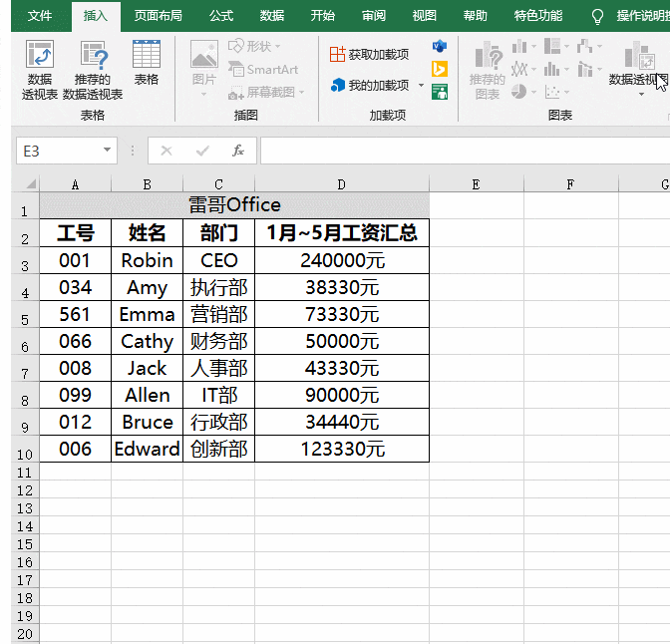Click the confirm checkmark formula bar icon
This screenshot has height=644, width=670.
202,151
